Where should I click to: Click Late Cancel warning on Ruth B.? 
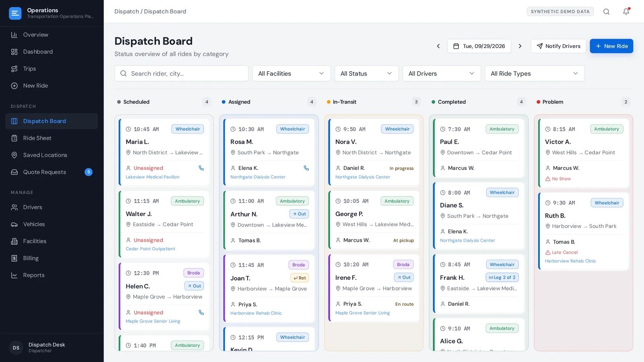click(561, 253)
